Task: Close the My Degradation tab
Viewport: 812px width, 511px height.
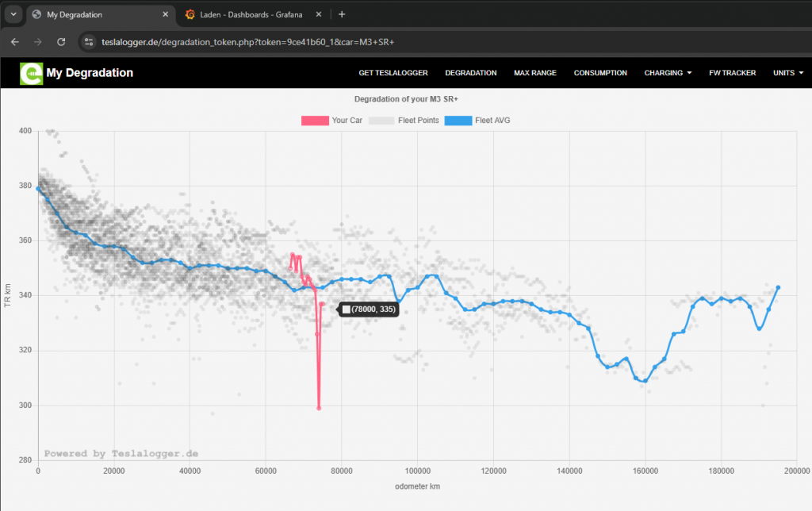Action: (x=165, y=14)
